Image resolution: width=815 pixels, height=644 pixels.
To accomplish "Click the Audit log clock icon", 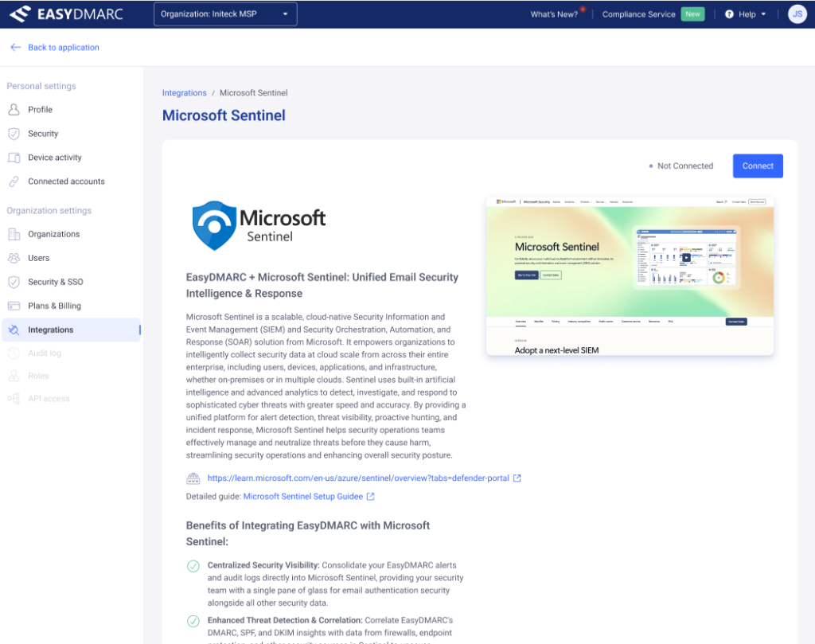I will pyautogui.click(x=14, y=353).
